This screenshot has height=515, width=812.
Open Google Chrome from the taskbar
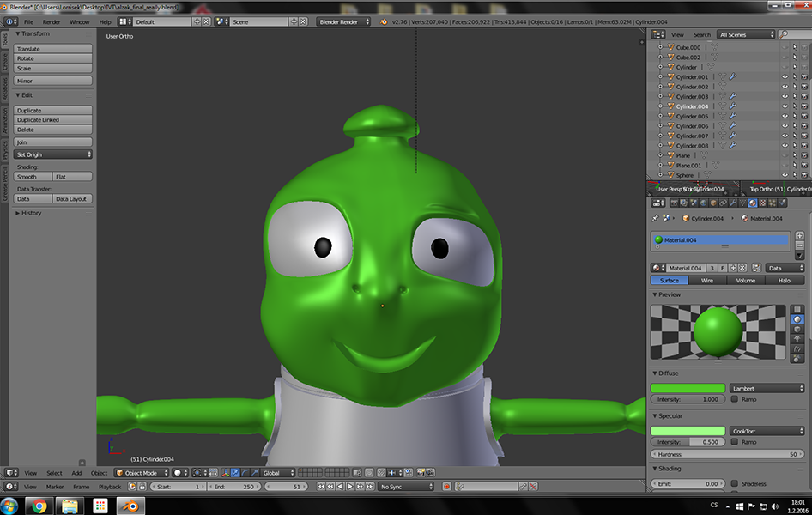38,506
